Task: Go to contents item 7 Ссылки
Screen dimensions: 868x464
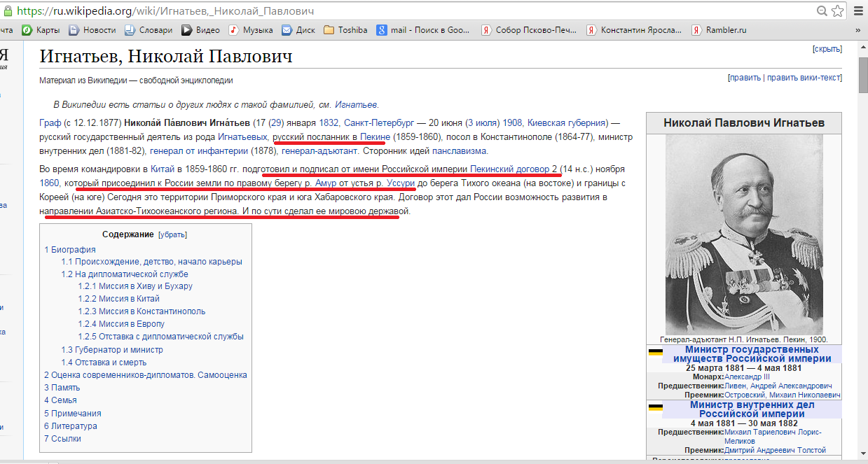Action: tap(62, 439)
